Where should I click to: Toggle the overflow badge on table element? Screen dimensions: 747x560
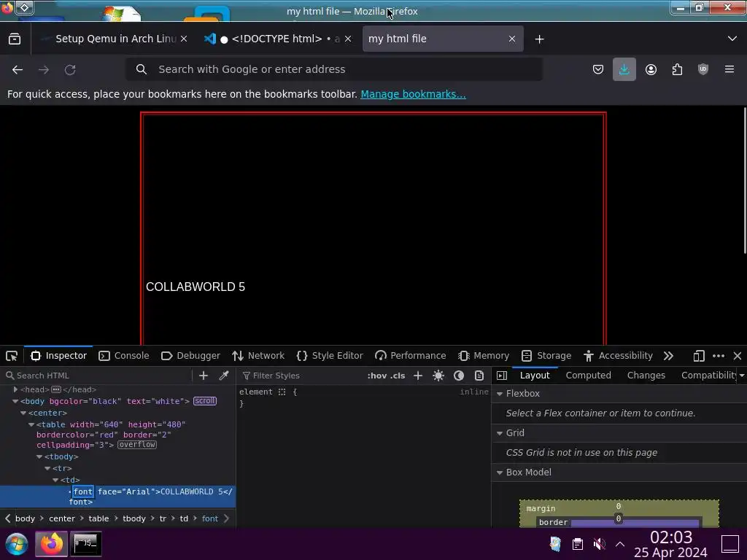[137, 445]
